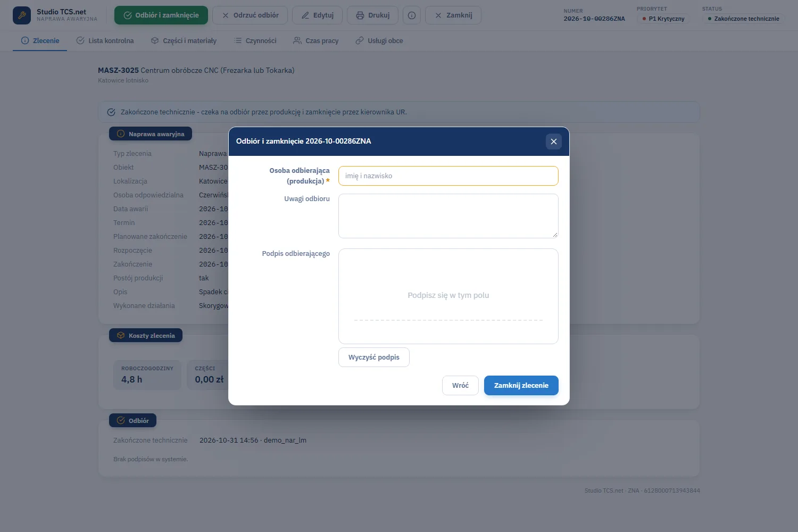Click the Wróć button
The image size is (798, 532).
(460, 386)
